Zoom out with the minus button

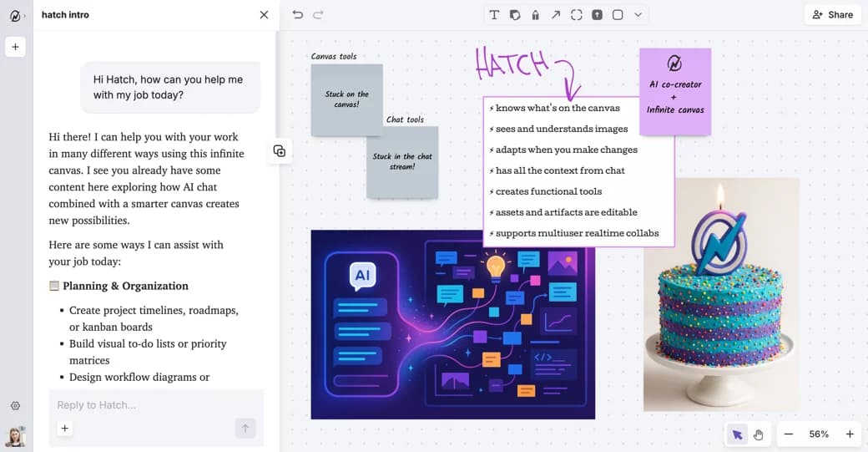[789, 434]
